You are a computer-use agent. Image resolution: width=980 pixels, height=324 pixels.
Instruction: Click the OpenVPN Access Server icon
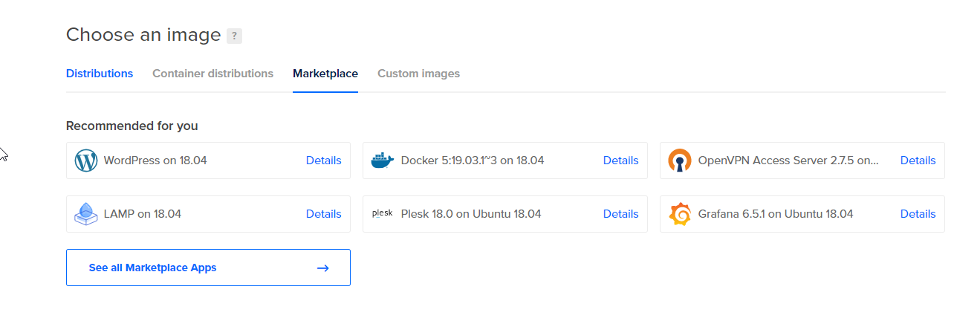coord(680,161)
